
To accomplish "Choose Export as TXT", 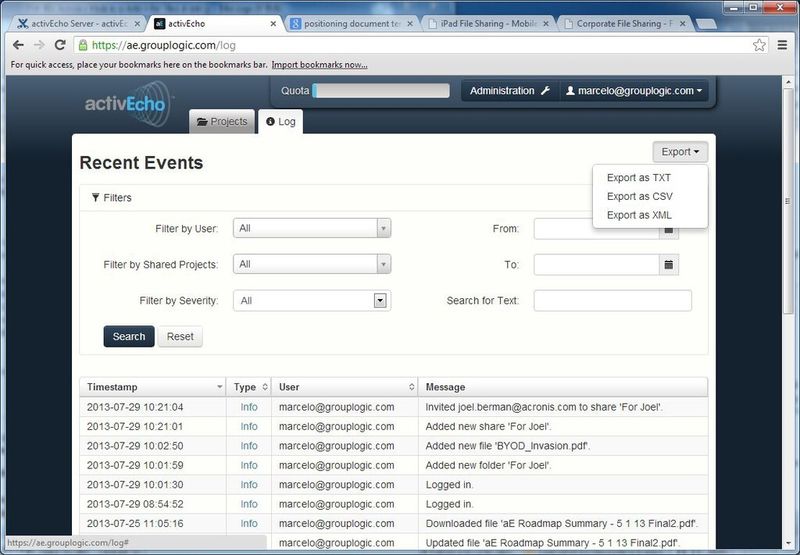I will click(x=639, y=178).
